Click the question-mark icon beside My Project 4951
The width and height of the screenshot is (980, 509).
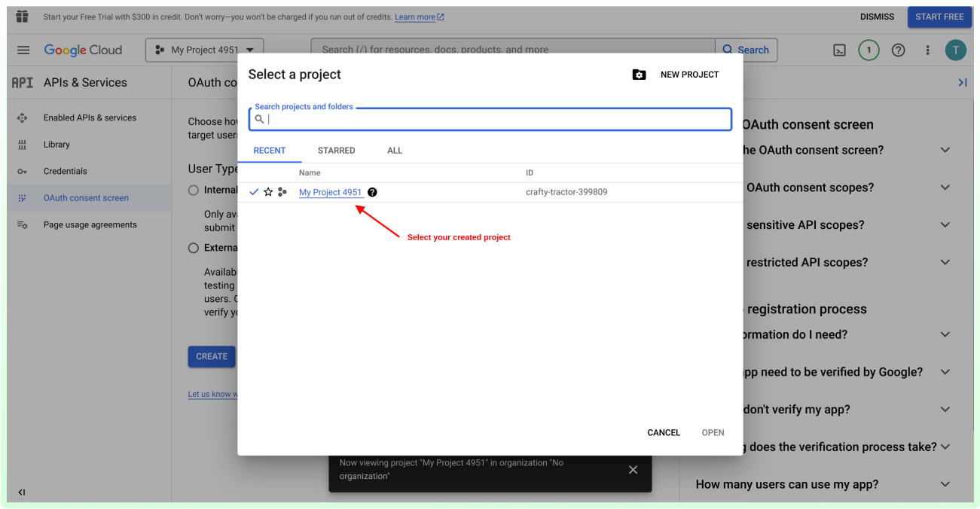tap(371, 192)
